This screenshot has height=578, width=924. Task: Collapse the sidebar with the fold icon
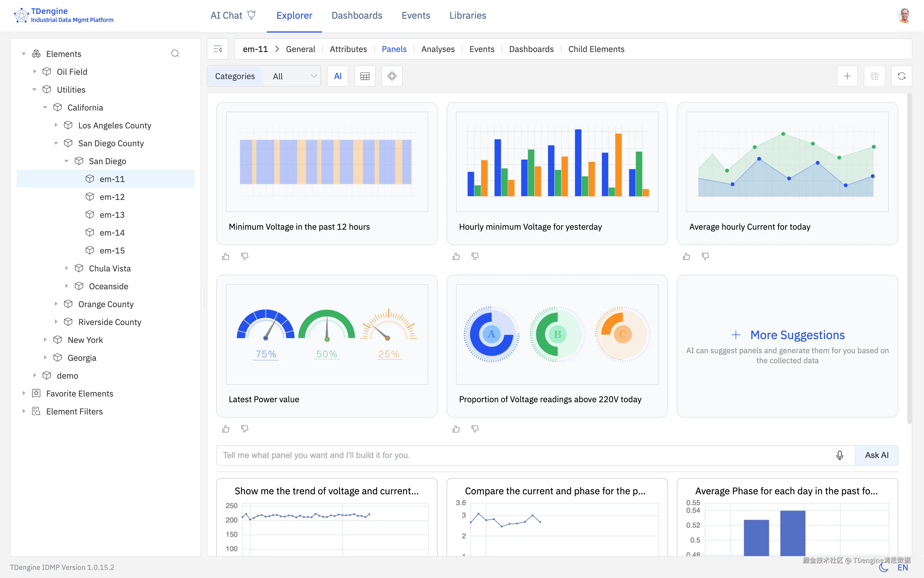[218, 49]
